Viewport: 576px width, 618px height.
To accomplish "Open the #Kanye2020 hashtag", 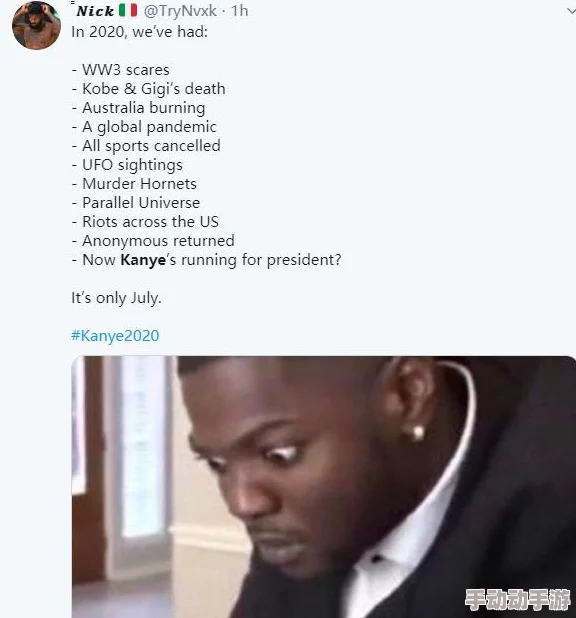I will point(115,335).
